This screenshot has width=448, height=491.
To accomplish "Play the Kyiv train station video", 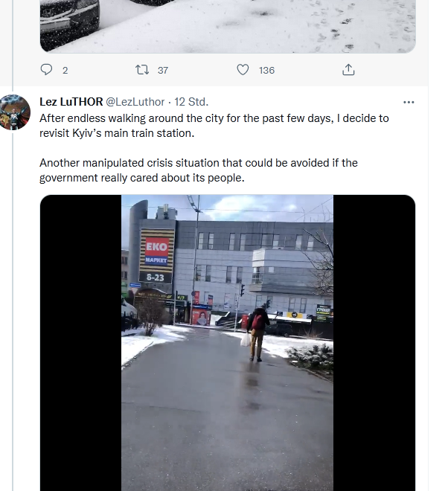I will coord(228,343).
